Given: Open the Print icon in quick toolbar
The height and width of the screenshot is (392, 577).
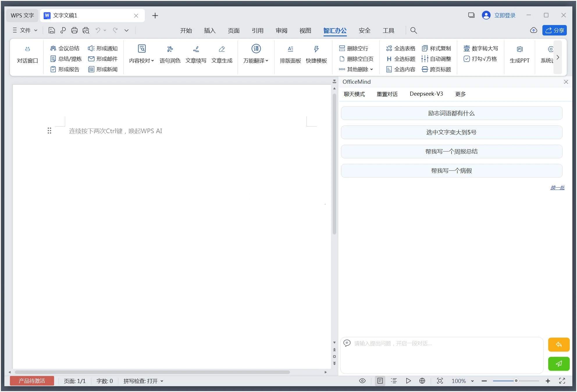Looking at the screenshot, I should 74,30.
